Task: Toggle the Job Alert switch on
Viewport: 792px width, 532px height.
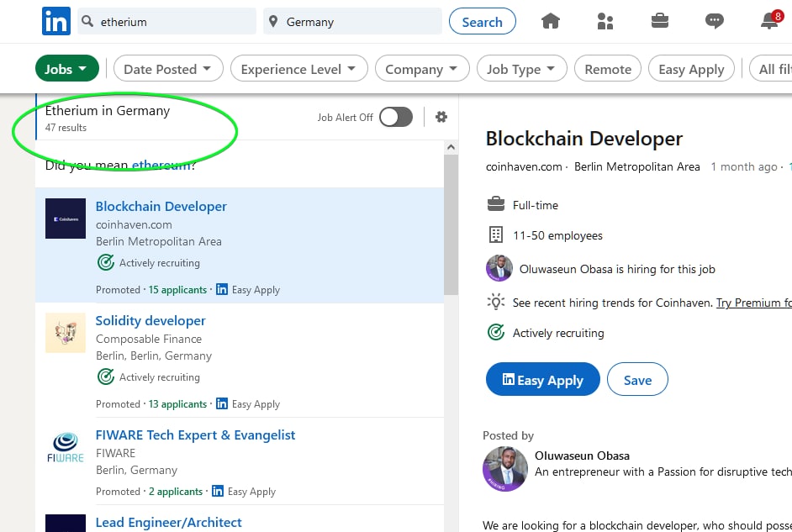Action: (396, 117)
